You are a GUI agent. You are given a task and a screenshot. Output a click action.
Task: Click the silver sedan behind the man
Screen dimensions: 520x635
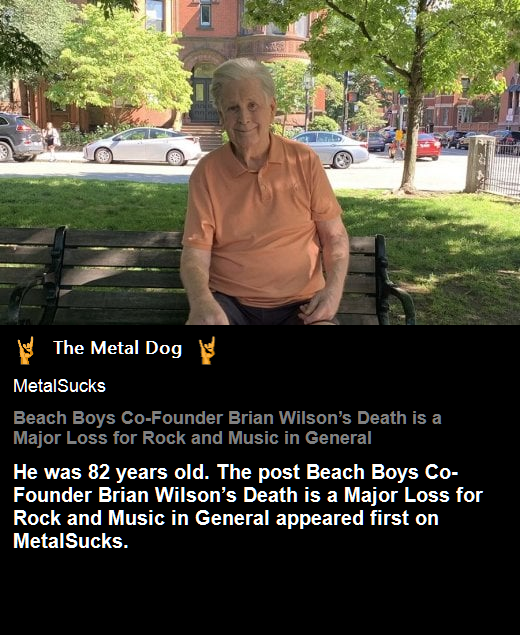(x=332, y=149)
